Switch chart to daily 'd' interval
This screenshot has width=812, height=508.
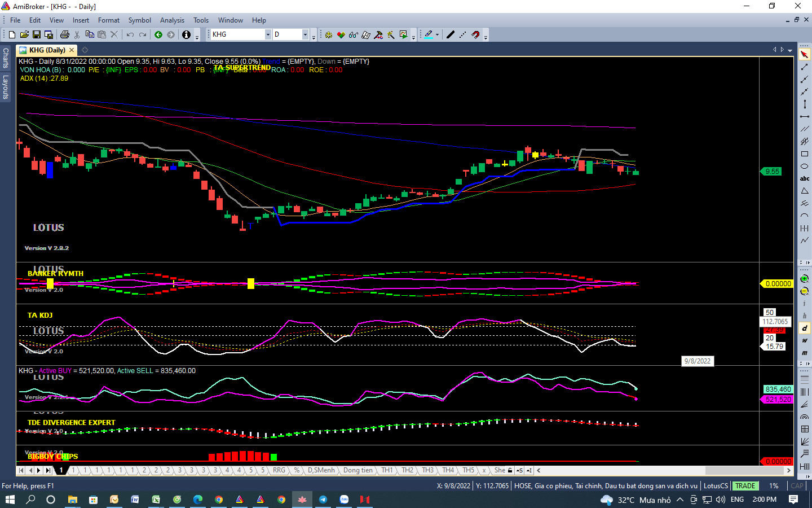805,329
